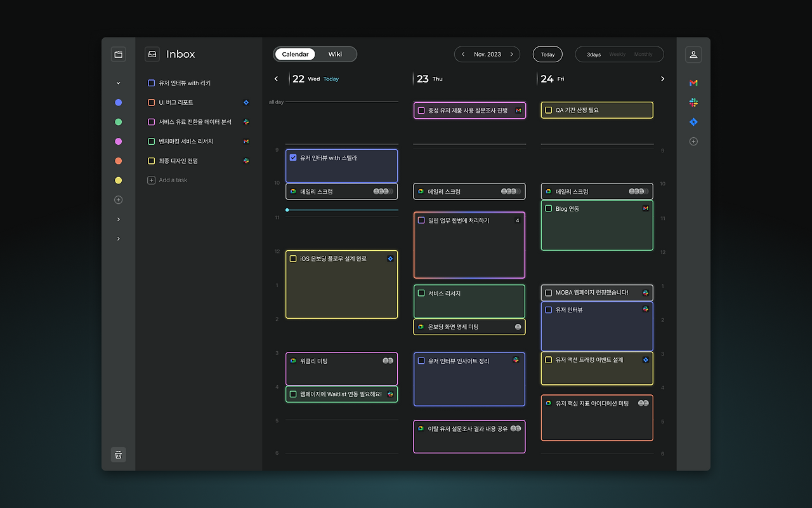This screenshot has width=812, height=508.
Task: Click Add a task in Inbox
Action: [x=173, y=180]
